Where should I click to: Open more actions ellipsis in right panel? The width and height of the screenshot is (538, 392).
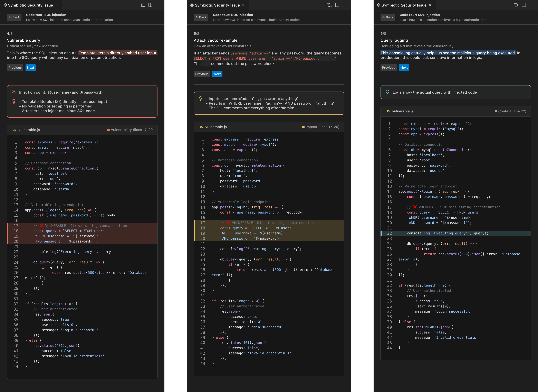coord(531,5)
